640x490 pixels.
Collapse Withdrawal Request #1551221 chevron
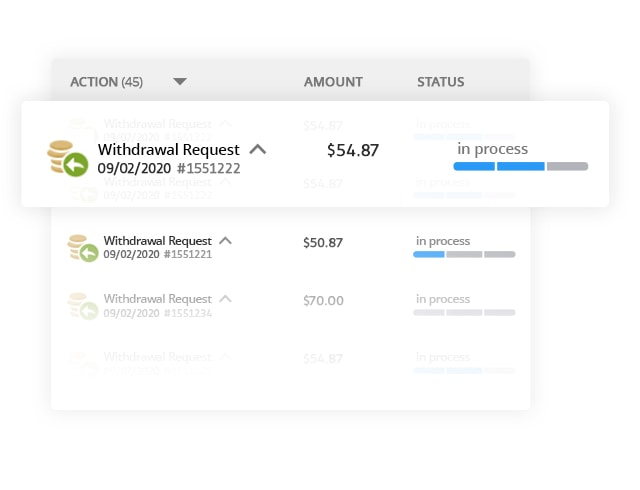(225, 241)
